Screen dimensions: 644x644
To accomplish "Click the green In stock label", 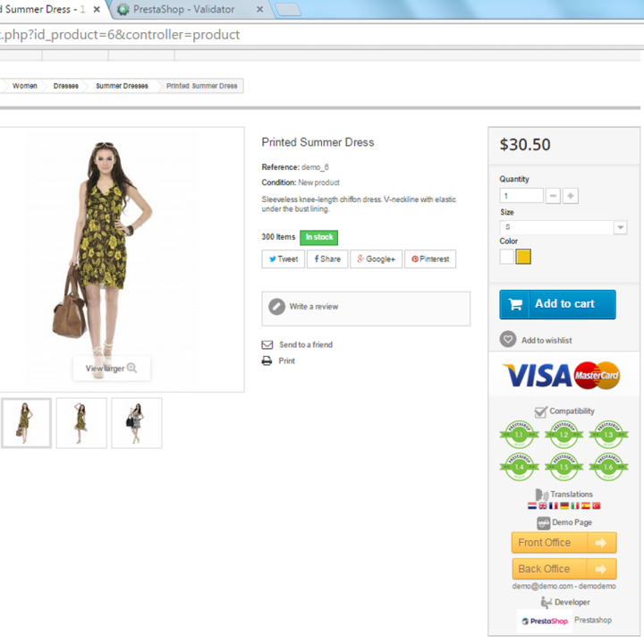I will tap(318, 237).
